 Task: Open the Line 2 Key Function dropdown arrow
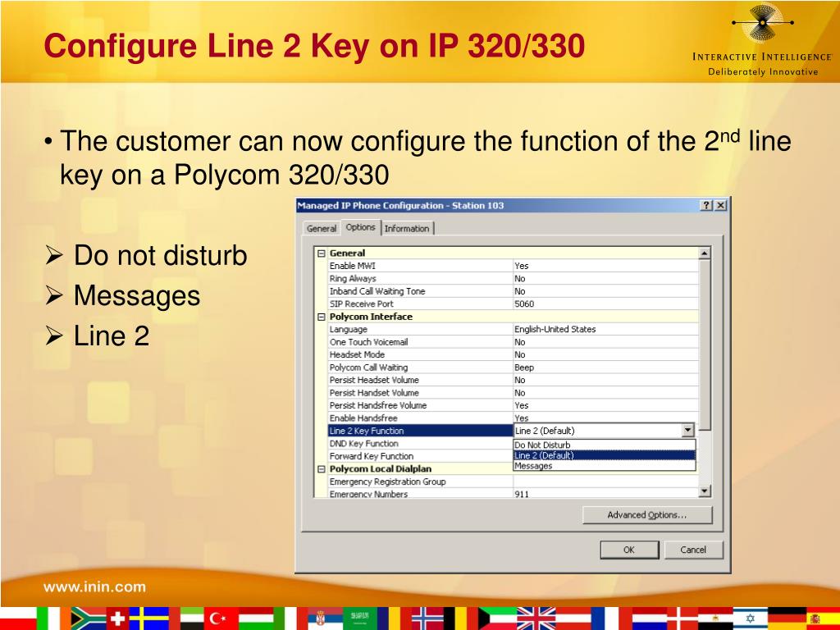pyautogui.click(x=687, y=430)
